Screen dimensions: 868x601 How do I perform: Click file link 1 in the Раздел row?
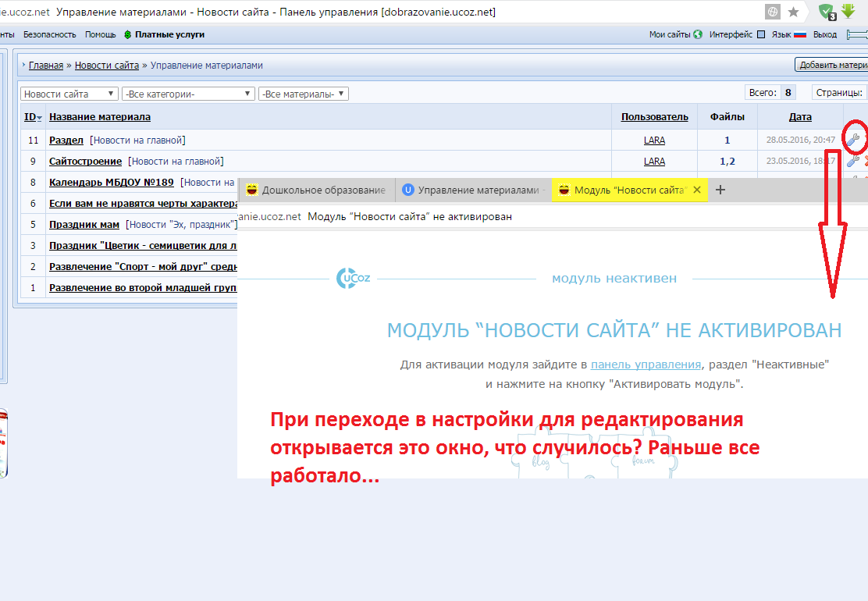727,140
